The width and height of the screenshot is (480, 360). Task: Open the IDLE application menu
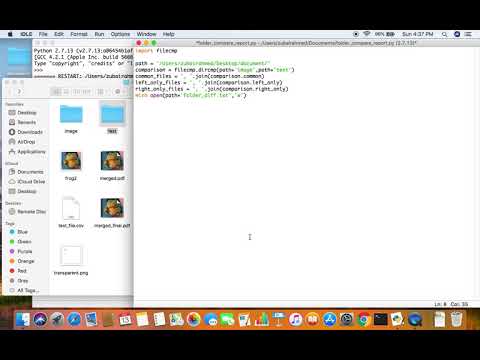coord(26,34)
